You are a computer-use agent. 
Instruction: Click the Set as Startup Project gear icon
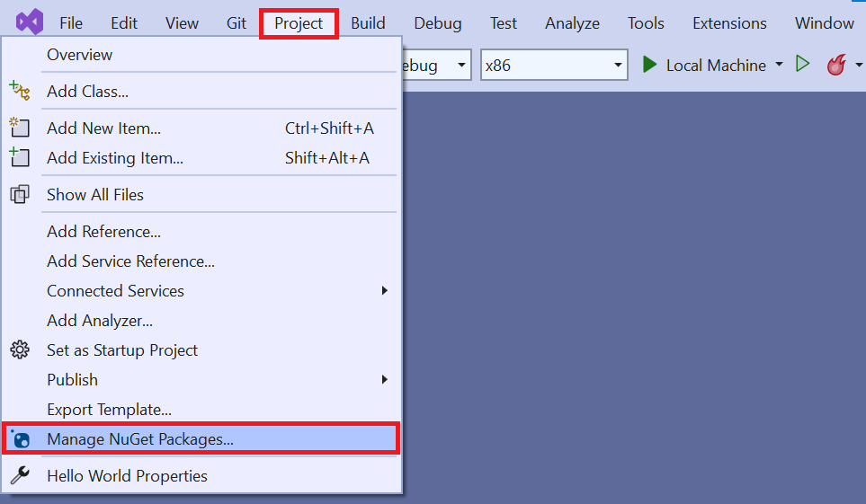click(x=20, y=350)
